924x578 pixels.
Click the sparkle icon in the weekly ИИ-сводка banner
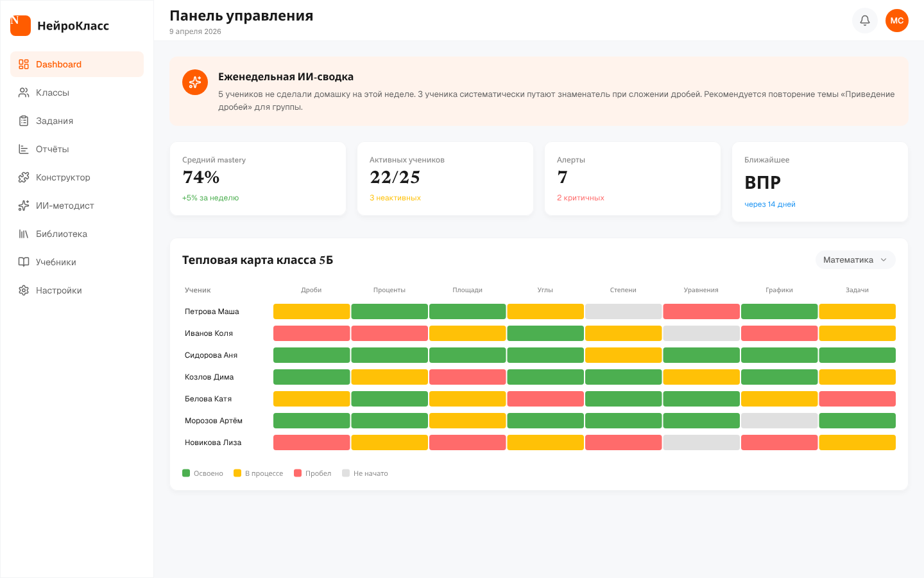click(195, 82)
